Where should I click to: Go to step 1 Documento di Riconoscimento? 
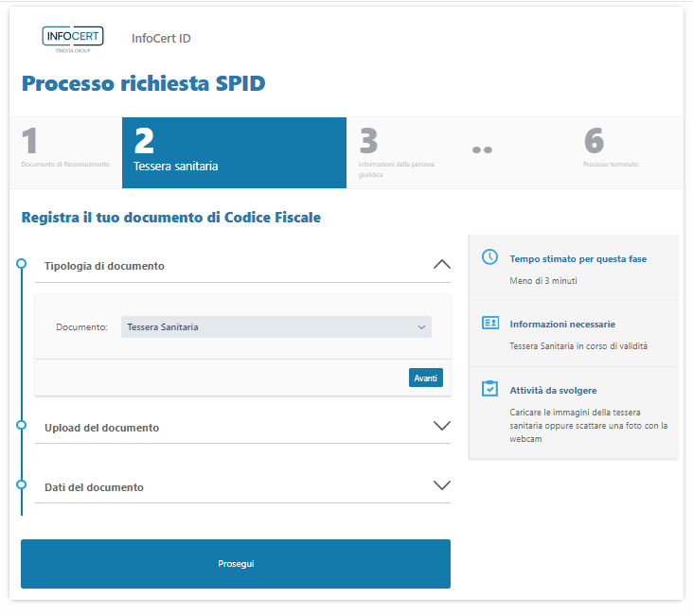(66, 151)
